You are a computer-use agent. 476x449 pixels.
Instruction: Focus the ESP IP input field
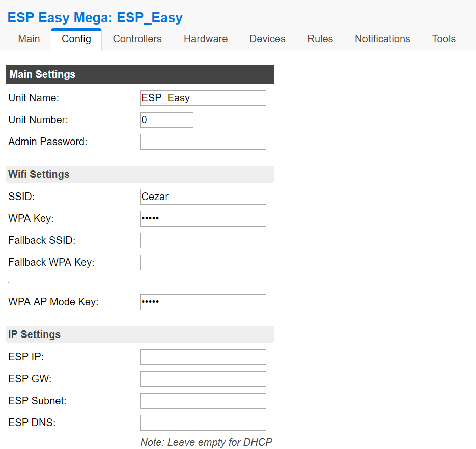click(203, 357)
